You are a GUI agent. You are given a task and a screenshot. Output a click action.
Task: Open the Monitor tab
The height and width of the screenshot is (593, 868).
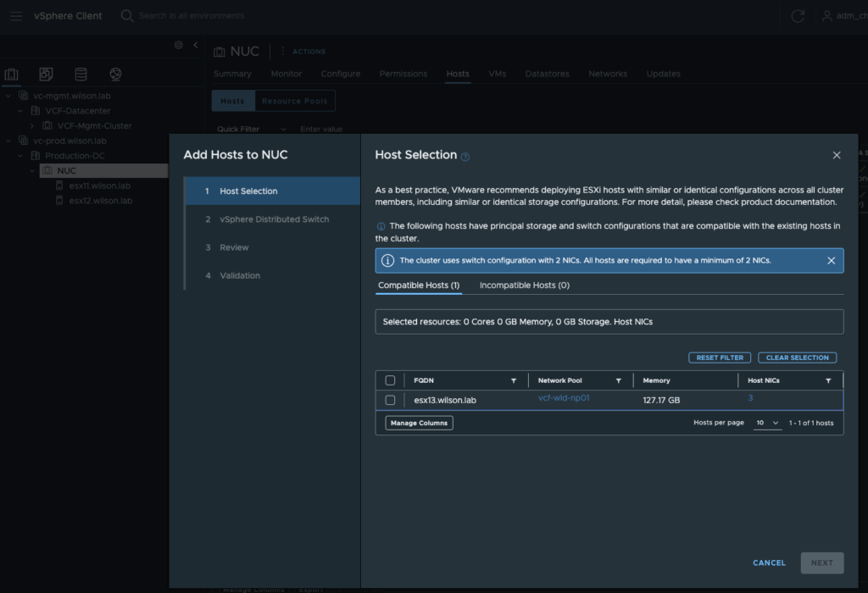[x=287, y=74]
